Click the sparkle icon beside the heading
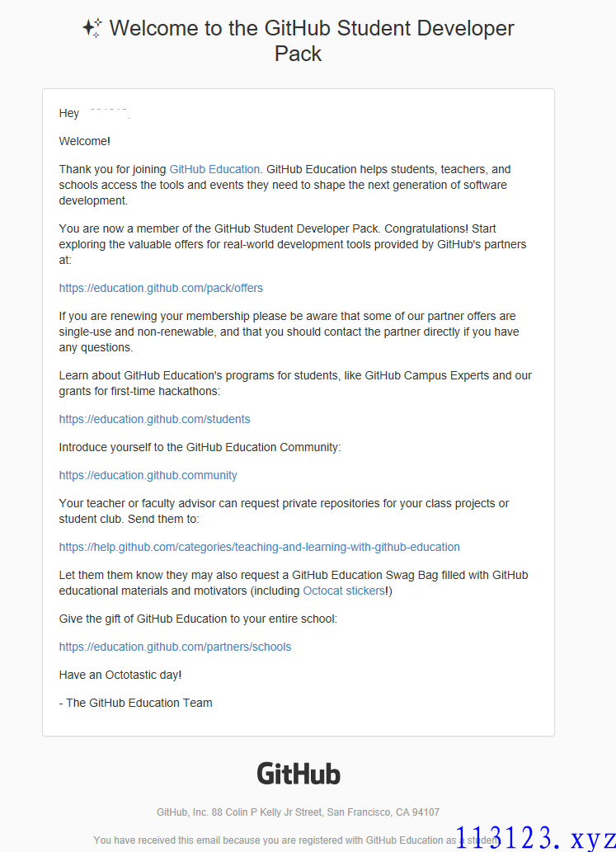This screenshot has height=852, width=616. point(92,28)
